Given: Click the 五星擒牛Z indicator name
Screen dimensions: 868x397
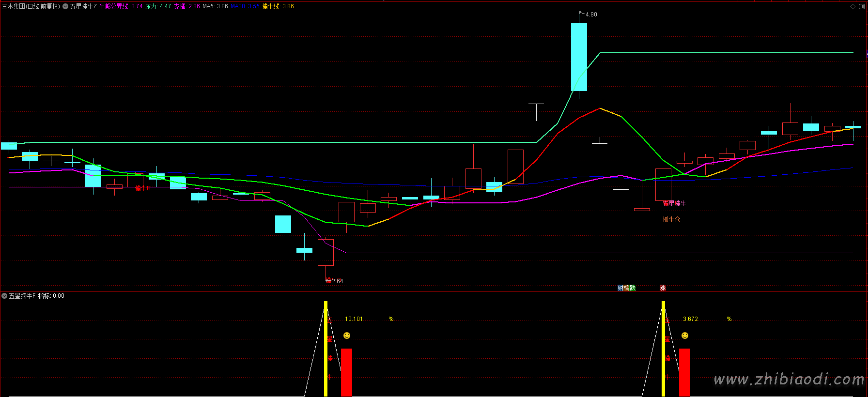Looking at the screenshot, I should (x=83, y=6).
